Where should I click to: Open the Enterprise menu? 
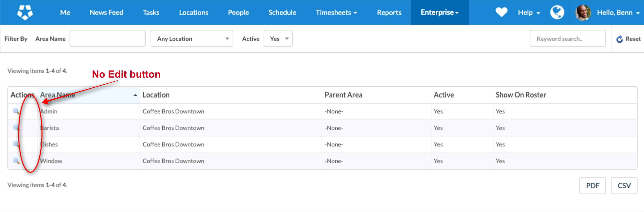tap(439, 13)
